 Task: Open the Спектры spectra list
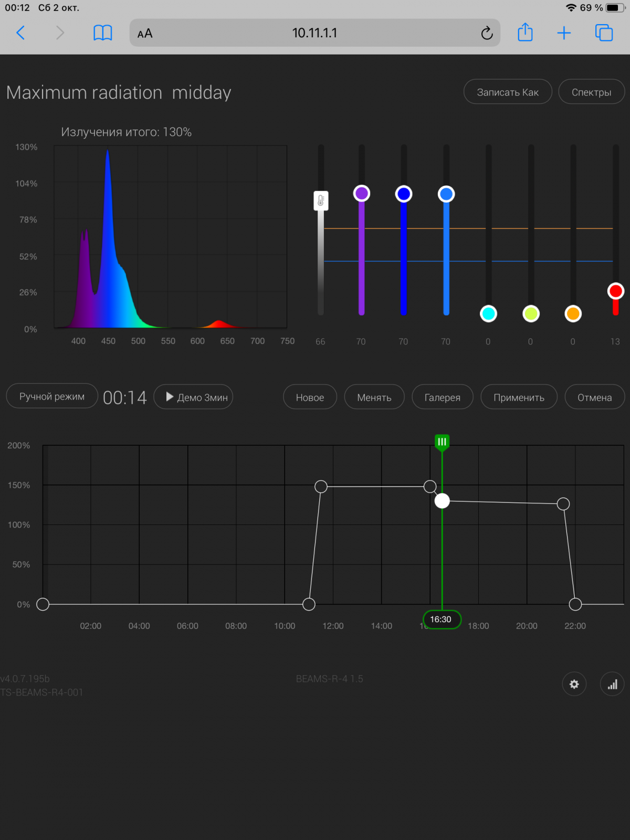pyautogui.click(x=591, y=92)
